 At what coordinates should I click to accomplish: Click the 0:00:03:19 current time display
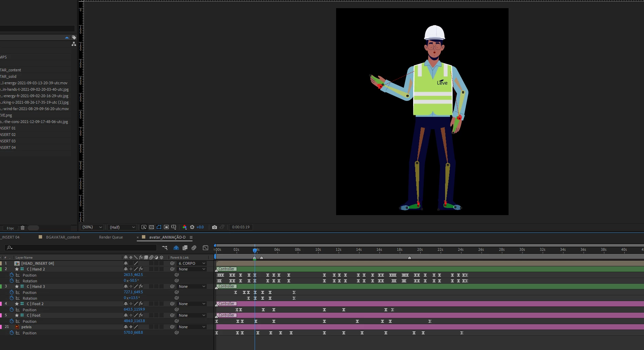(241, 227)
